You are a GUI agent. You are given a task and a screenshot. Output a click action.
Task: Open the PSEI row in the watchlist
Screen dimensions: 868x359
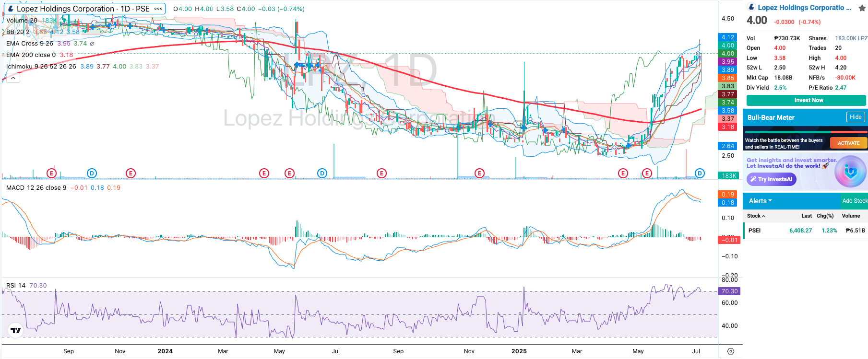(806, 231)
